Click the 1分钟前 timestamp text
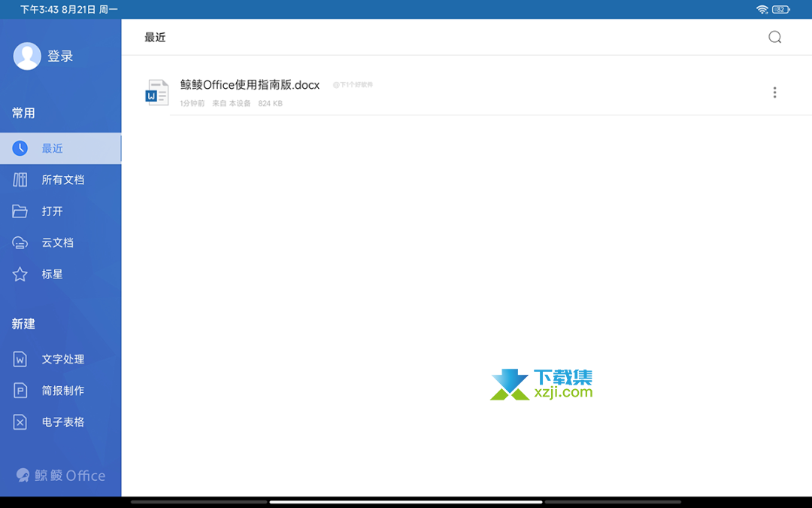This screenshot has width=812, height=508. coord(192,104)
